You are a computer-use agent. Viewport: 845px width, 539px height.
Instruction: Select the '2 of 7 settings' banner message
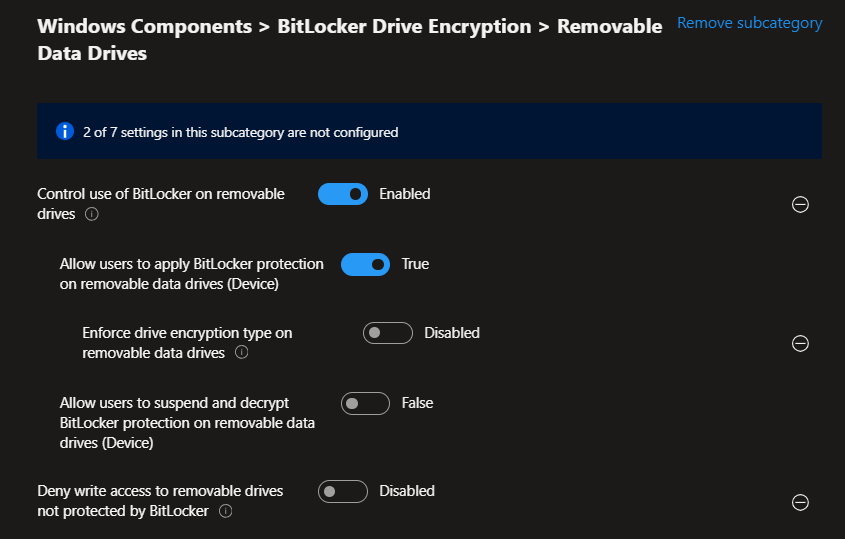240,132
